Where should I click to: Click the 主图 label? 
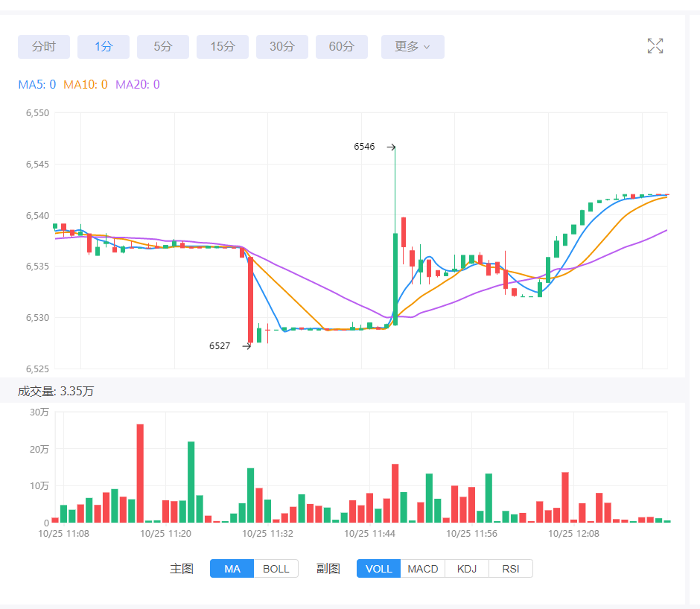pos(182,568)
